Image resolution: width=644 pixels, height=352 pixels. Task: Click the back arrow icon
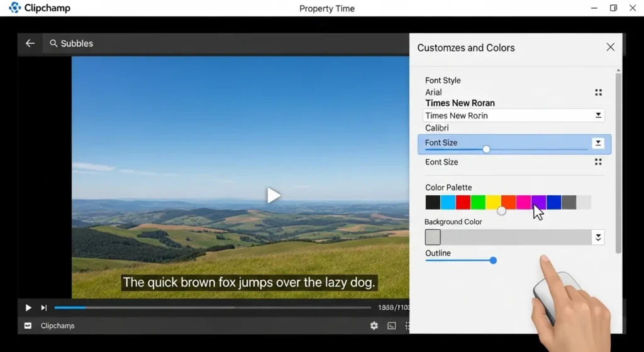point(30,43)
